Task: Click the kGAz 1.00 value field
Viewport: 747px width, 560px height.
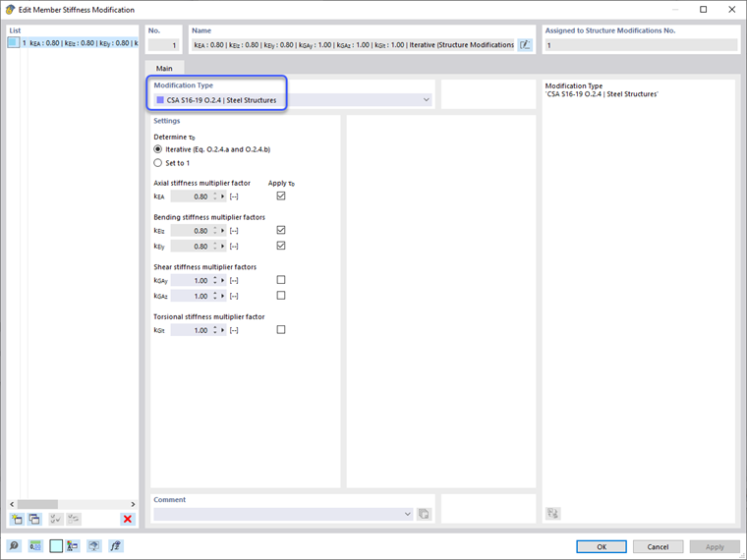Action: coord(191,296)
